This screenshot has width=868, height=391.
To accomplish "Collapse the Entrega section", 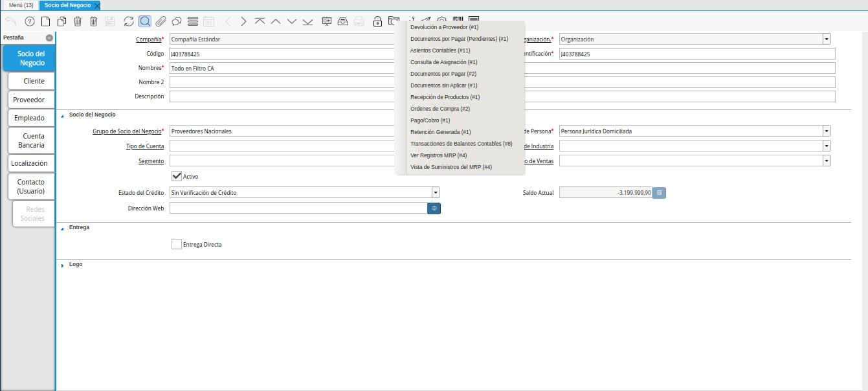I will pyautogui.click(x=63, y=228).
